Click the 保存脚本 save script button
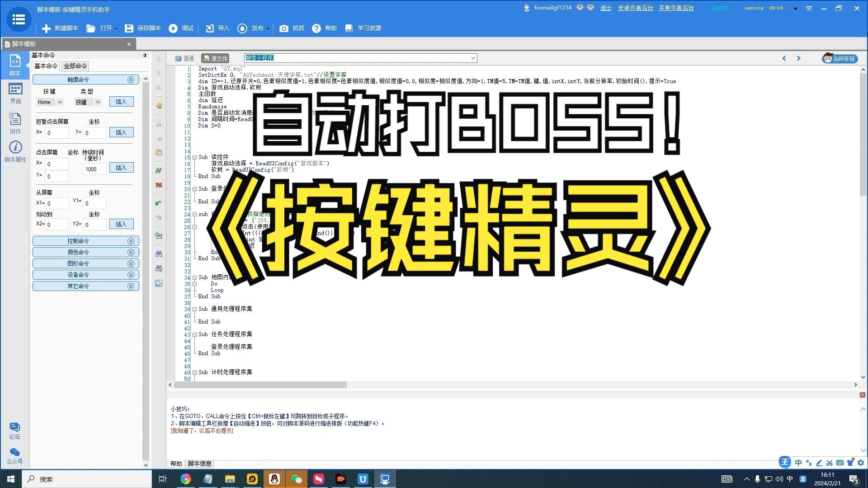This screenshot has width=868, height=488. point(143,28)
